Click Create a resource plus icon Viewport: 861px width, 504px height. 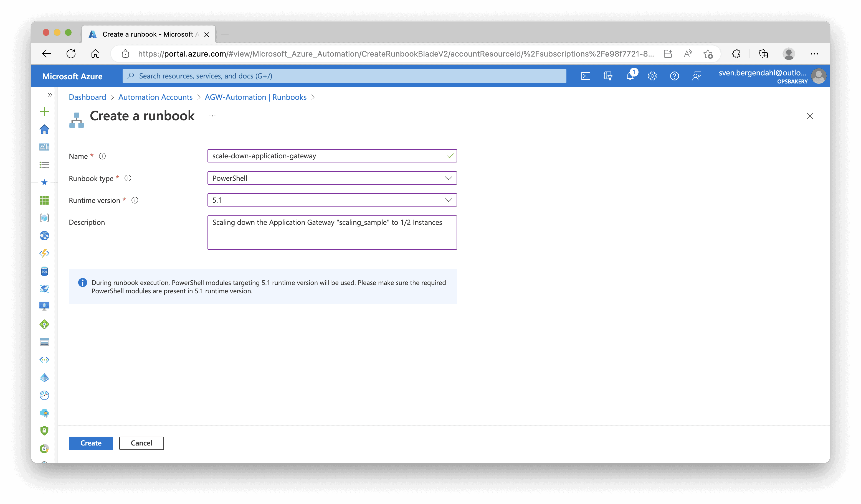pyautogui.click(x=44, y=111)
